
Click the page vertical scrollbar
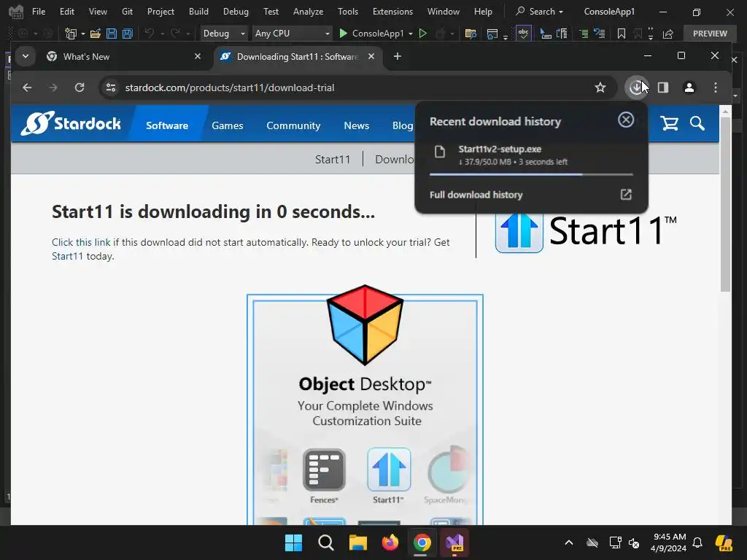tap(725, 204)
